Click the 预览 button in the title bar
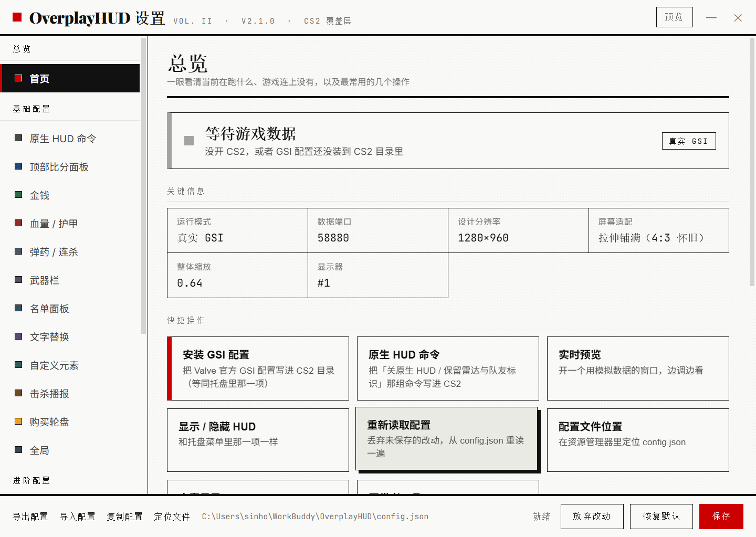Screen dimensions: 756x537 click(x=674, y=17)
